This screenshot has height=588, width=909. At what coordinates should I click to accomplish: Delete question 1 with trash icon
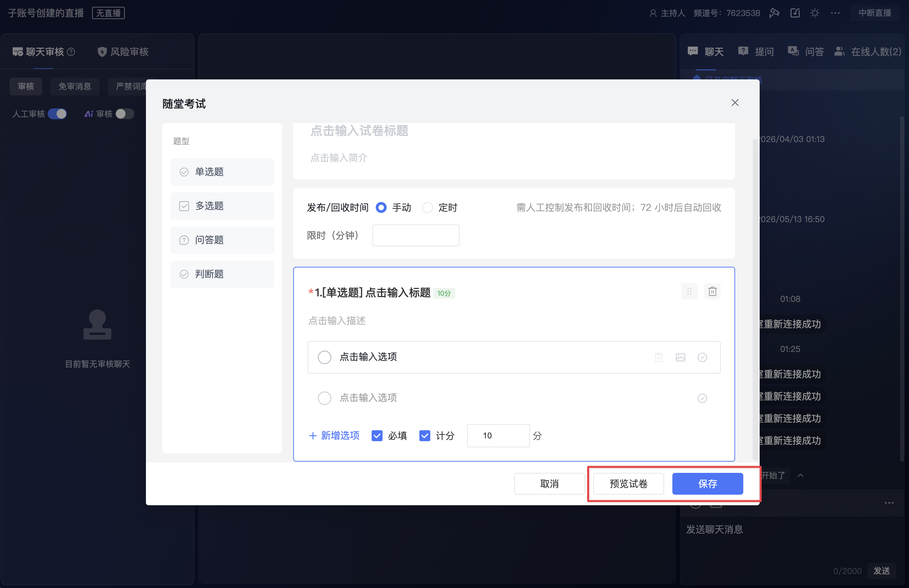point(712,292)
